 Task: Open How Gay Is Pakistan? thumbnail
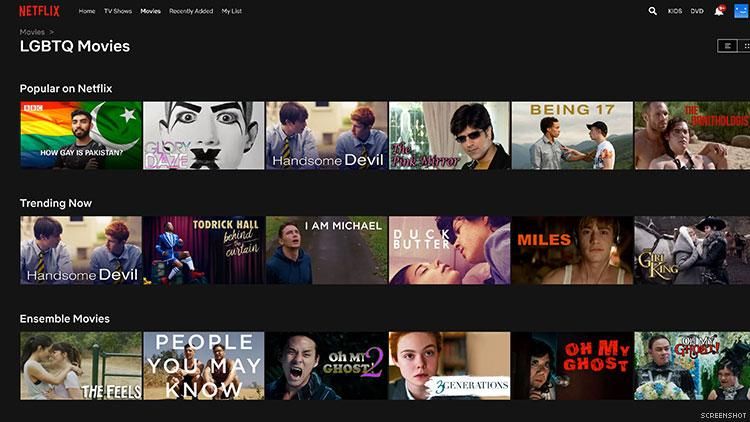pyautogui.click(x=81, y=135)
